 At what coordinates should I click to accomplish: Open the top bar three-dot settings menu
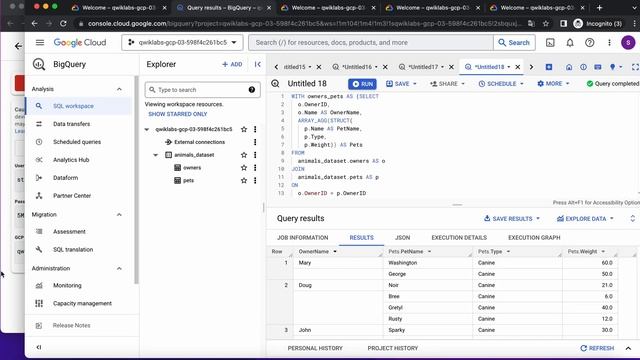coord(609,42)
